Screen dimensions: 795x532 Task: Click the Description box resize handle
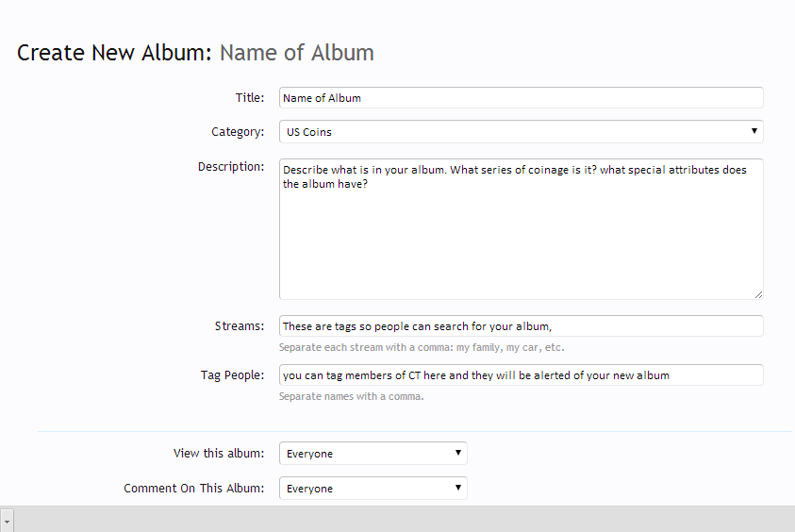[758, 294]
